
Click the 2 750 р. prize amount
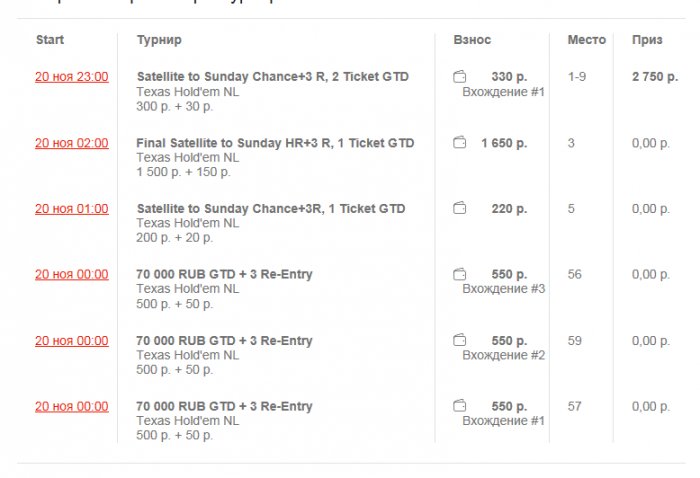click(654, 77)
